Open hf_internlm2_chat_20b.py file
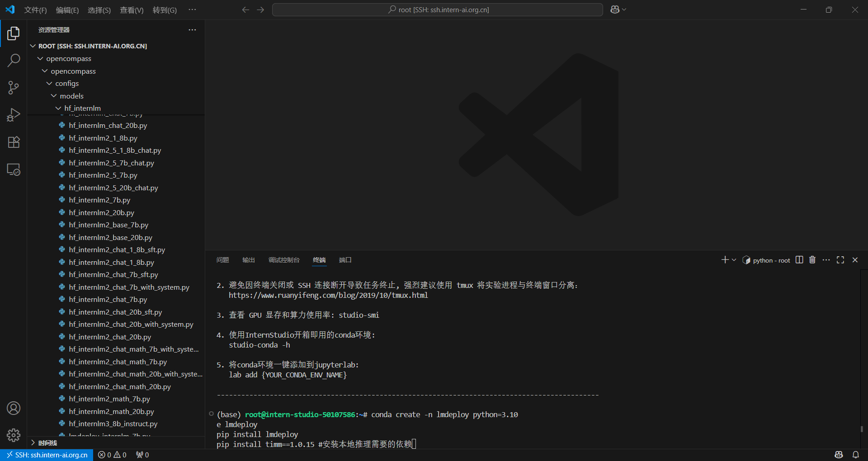 coord(110,337)
